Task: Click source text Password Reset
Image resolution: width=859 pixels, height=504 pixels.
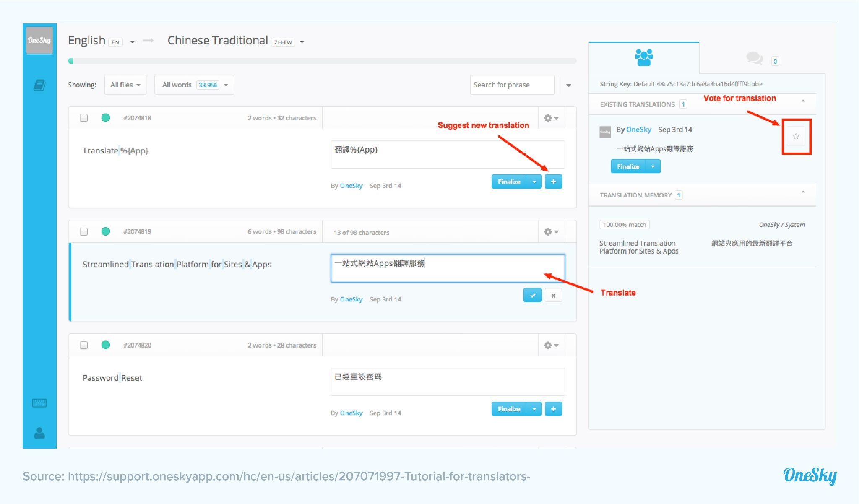Action: coord(112,378)
